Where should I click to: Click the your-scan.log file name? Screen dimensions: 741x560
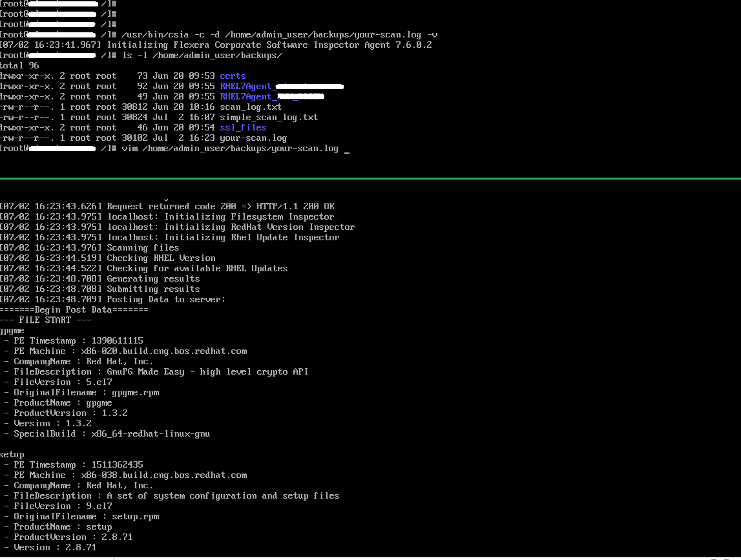click(253, 138)
